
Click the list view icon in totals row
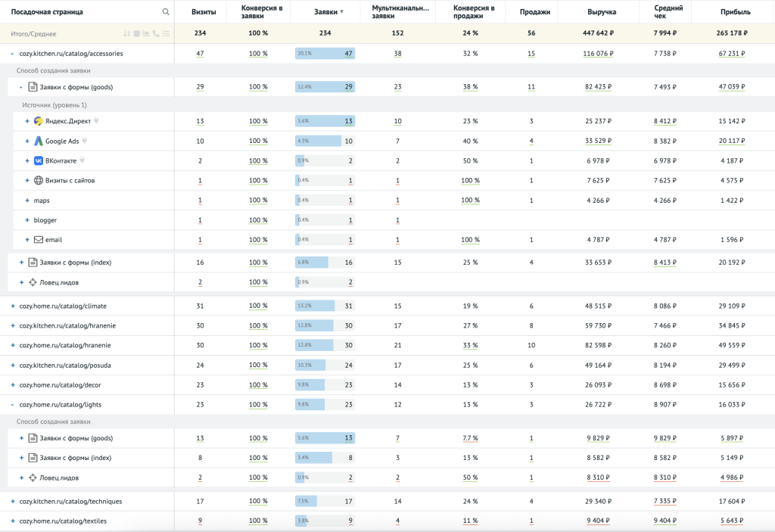(166, 34)
